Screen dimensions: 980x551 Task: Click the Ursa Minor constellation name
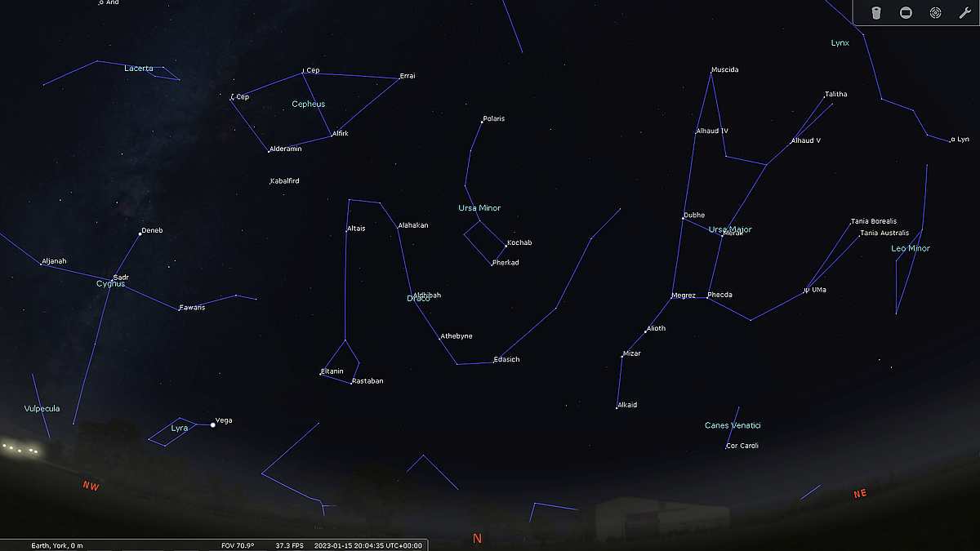click(x=479, y=209)
